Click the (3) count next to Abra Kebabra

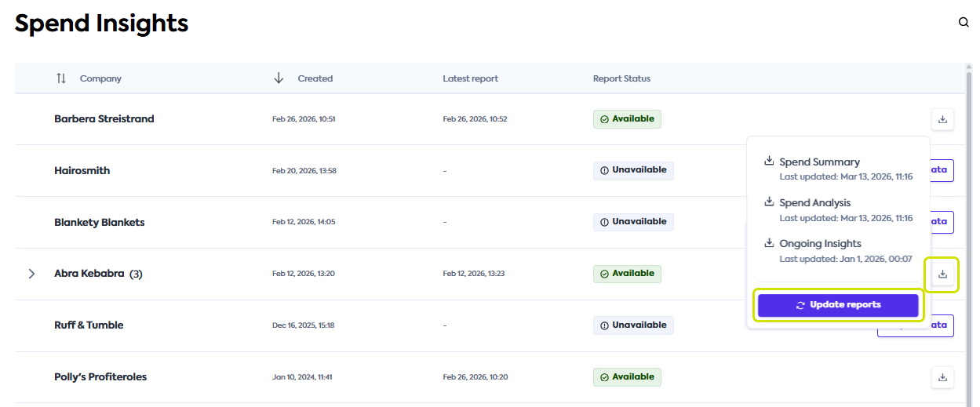click(x=136, y=274)
